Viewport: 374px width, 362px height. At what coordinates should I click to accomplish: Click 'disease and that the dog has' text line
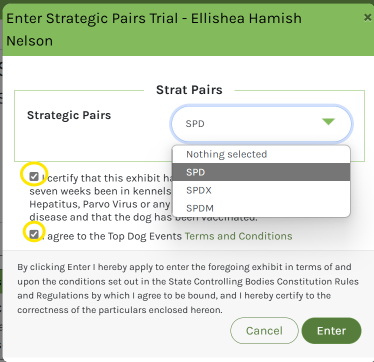(100, 217)
